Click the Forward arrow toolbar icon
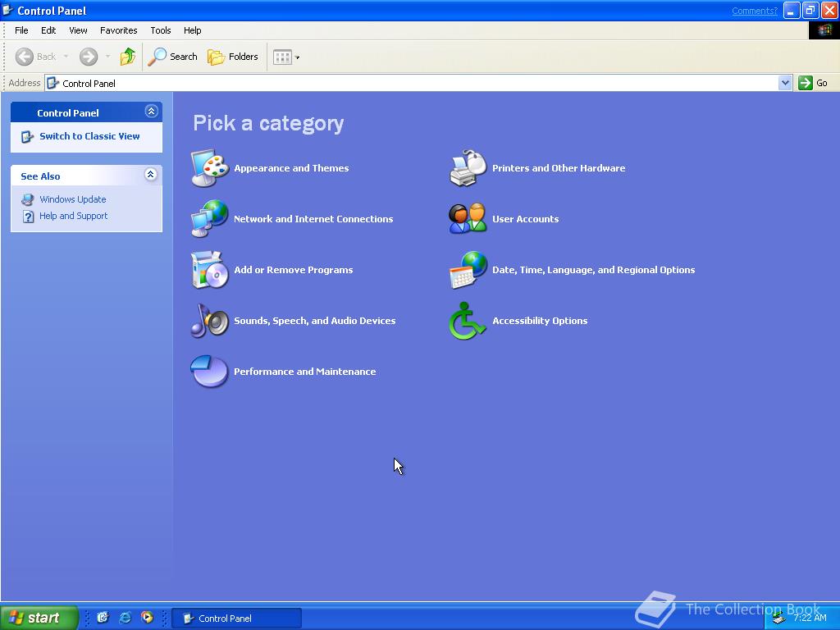The image size is (840, 630). click(x=89, y=57)
